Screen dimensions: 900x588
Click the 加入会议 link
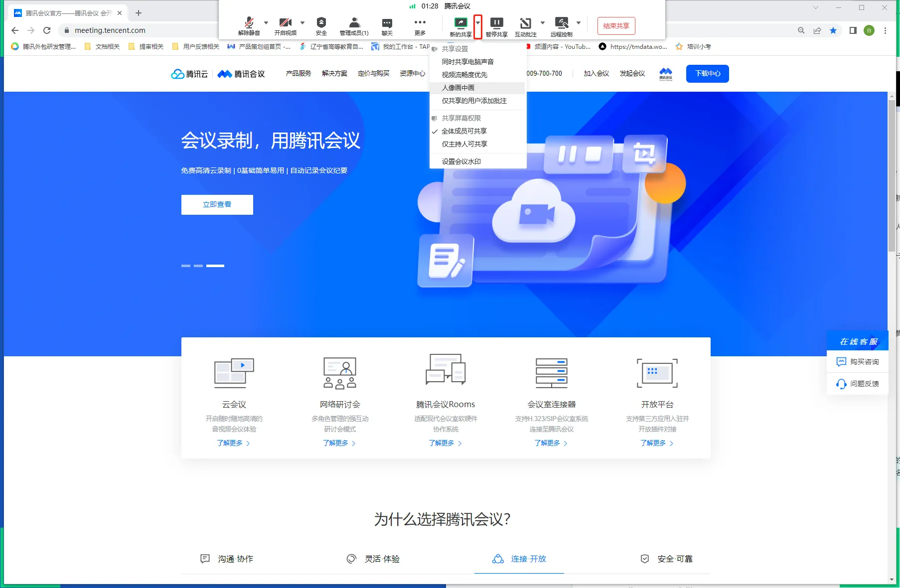[x=597, y=74]
